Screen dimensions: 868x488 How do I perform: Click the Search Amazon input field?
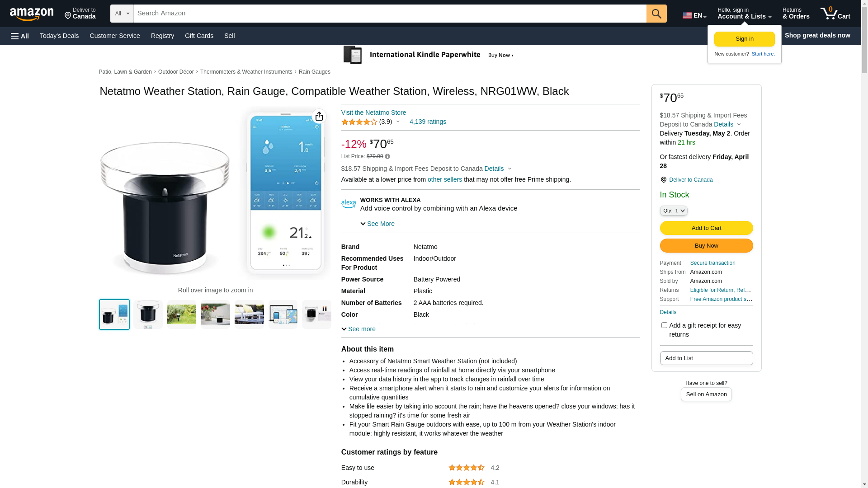coord(390,14)
